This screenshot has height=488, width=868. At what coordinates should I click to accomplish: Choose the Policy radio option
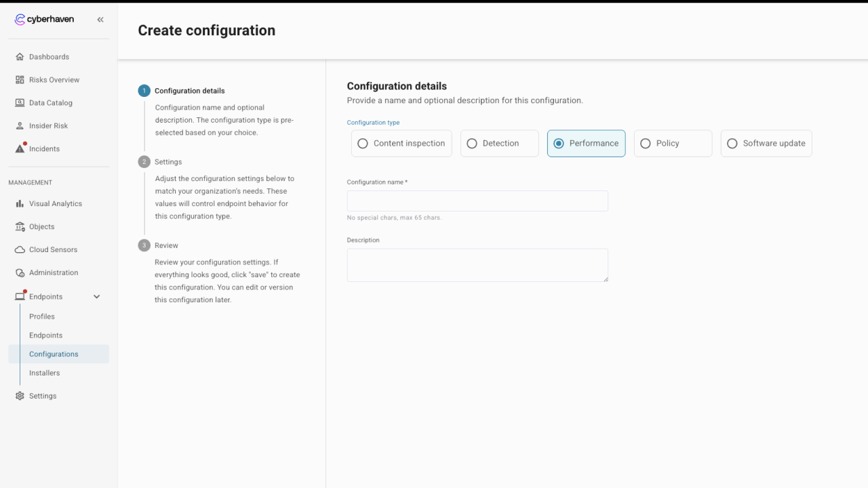646,144
